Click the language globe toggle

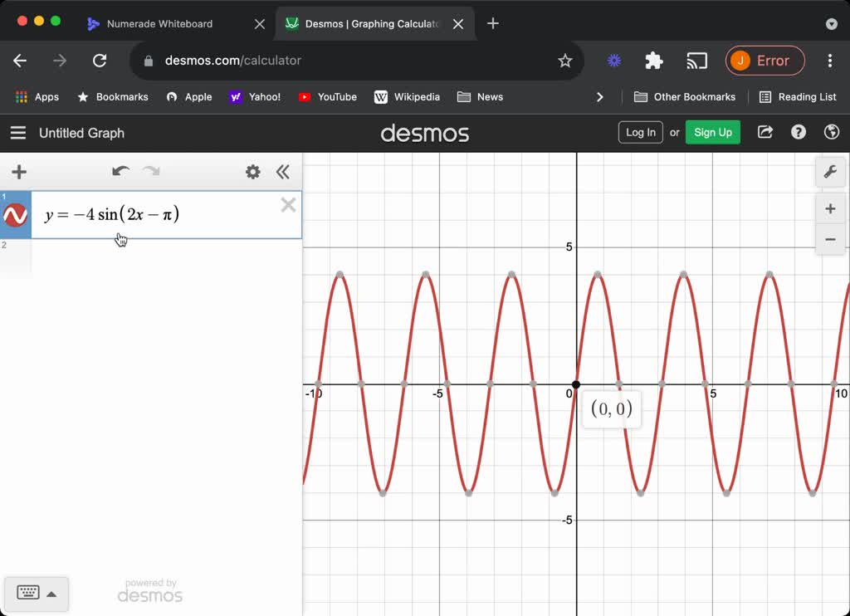[x=831, y=131]
